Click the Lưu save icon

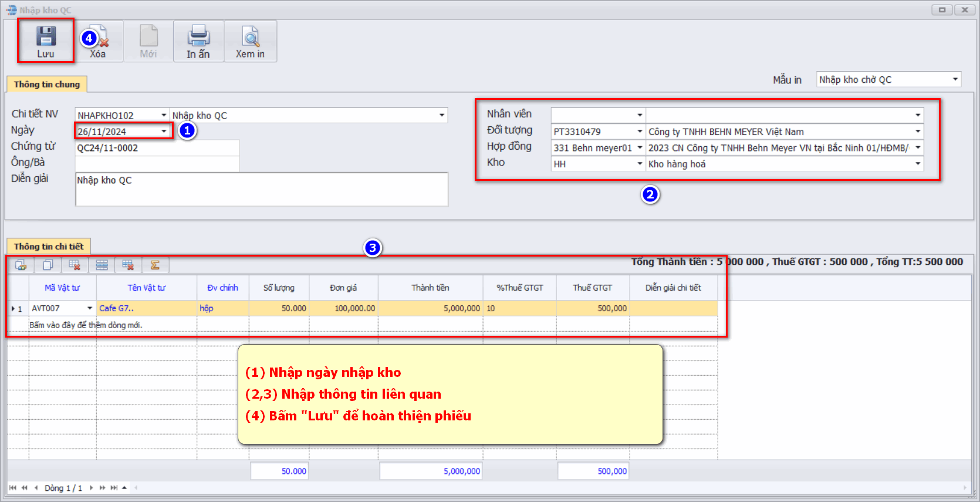coord(46,37)
